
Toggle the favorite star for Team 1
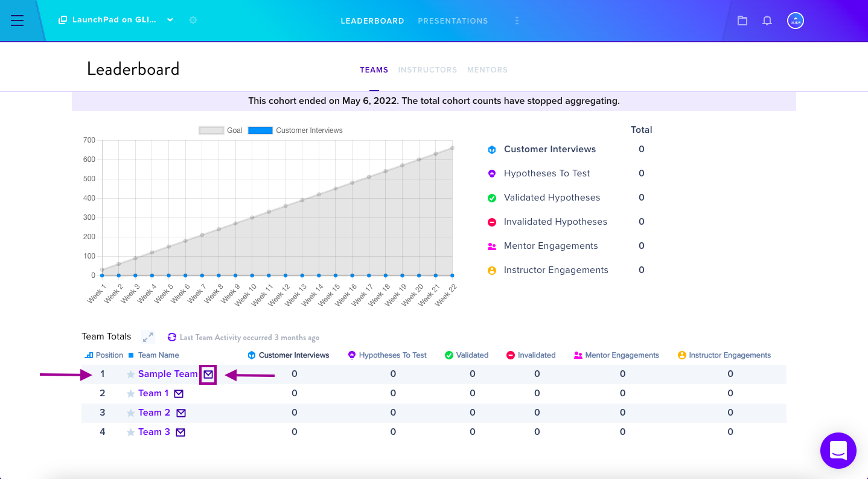tap(130, 394)
